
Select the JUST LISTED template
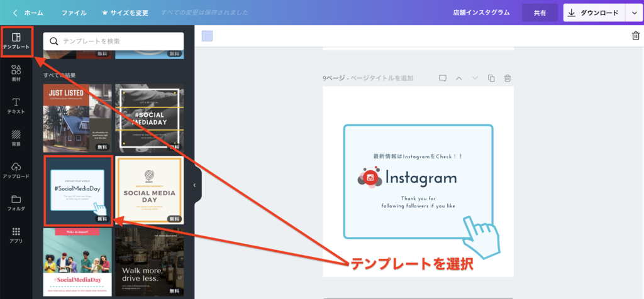point(77,118)
